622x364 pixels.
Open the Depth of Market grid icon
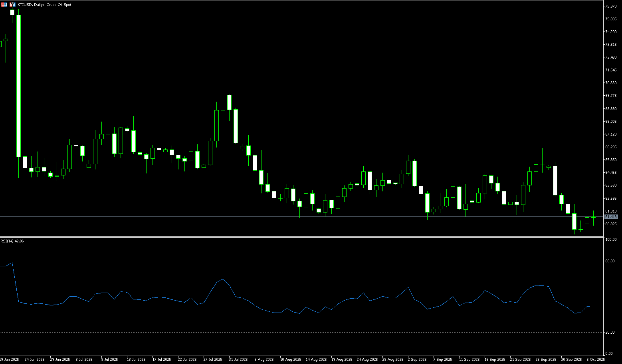click(x=4, y=5)
